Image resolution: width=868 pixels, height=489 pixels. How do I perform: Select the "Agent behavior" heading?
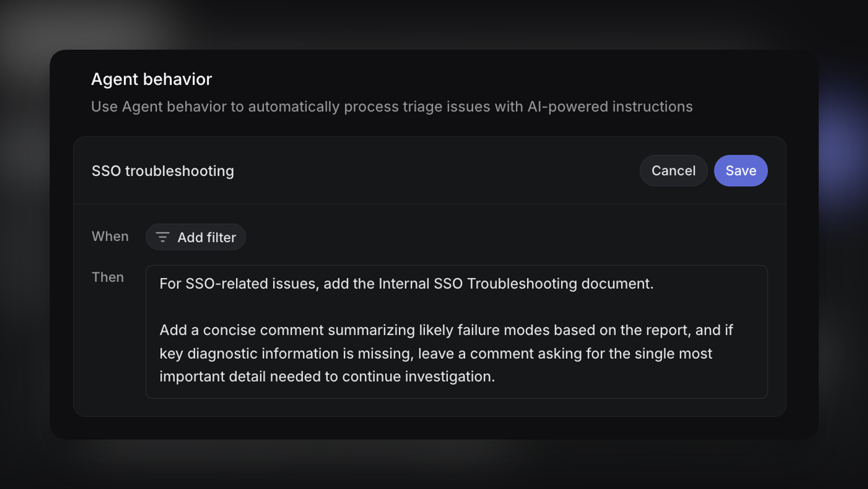pos(151,79)
